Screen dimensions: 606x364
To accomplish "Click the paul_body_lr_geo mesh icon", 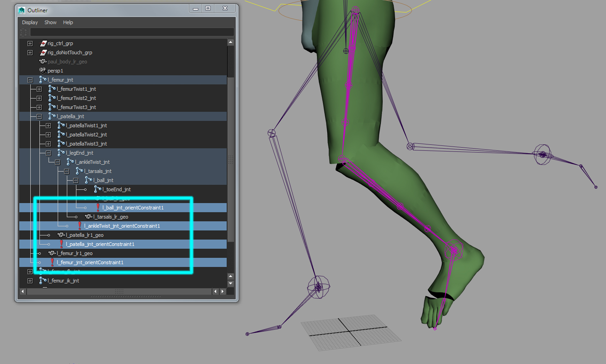I will [43, 61].
